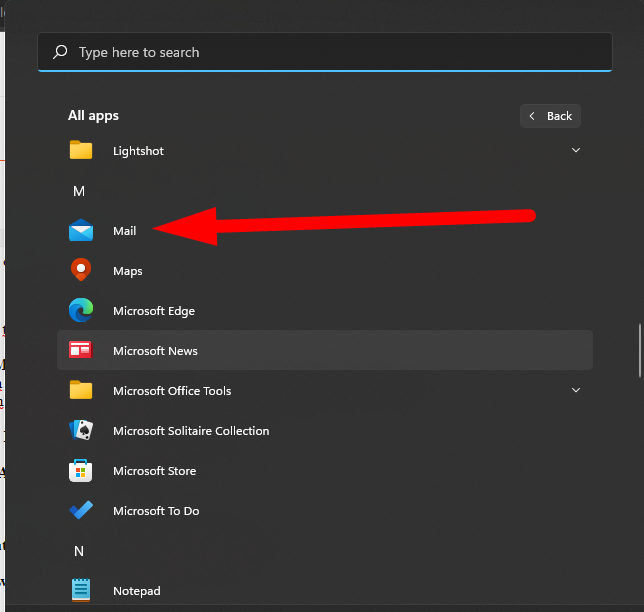Screen dimensions: 644x612
Task: Expand Microsoft Office Tools folder chevron
Action: pyautogui.click(x=576, y=390)
